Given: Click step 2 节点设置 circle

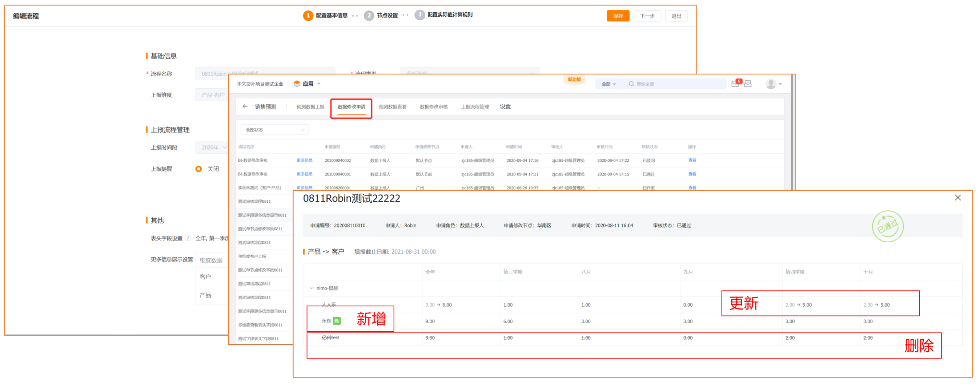Looking at the screenshot, I should pos(369,15).
